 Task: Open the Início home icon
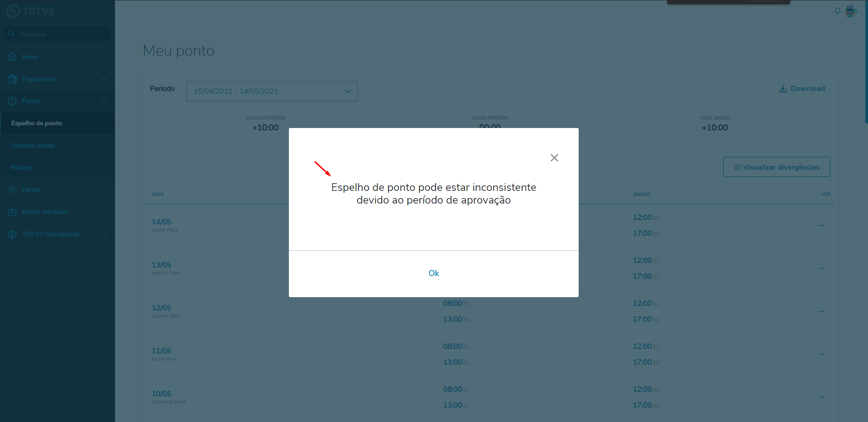[x=12, y=57]
